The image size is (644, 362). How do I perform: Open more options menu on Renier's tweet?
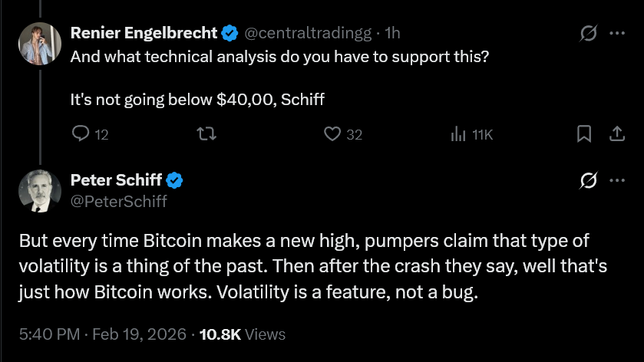pyautogui.click(x=616, y=33)
